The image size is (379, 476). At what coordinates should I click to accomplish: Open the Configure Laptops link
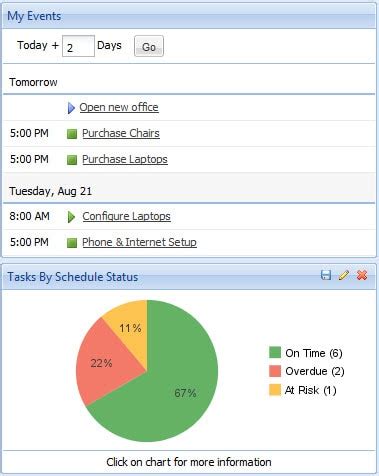pos(127,216)
